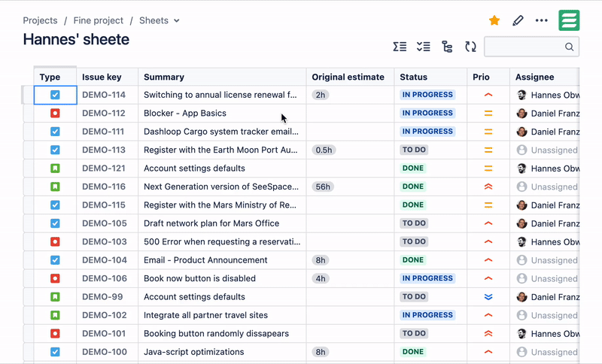
Task: Select summary 'Book now button is disabled'
Action: point(199,278)
